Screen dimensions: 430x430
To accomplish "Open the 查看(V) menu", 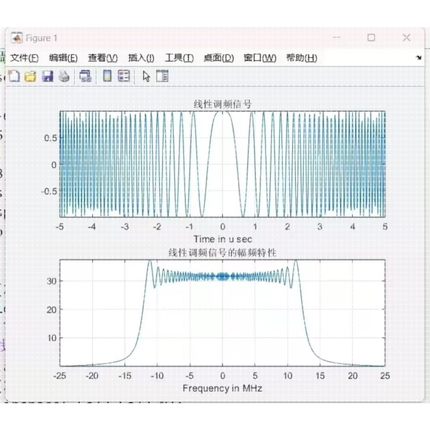I will coord(103,58).
